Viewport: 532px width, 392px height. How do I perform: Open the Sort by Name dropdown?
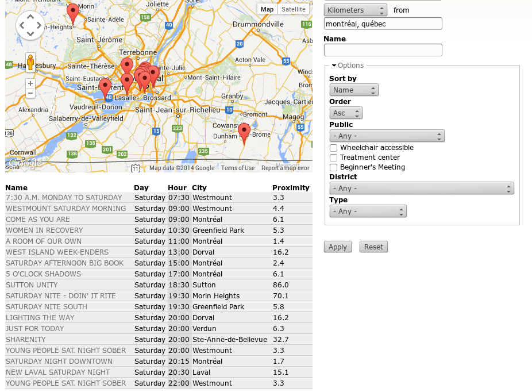354,90
